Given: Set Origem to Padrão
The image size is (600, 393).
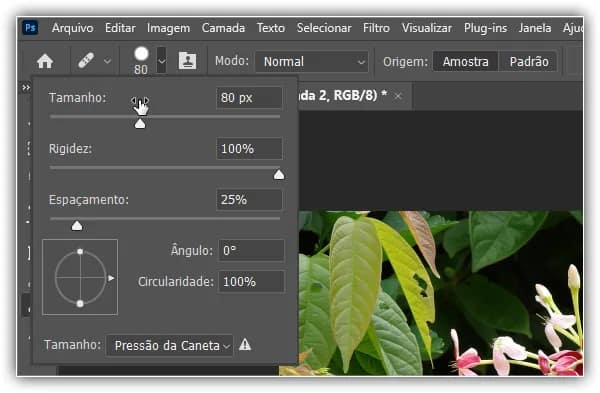Looking at the screenshot, I should coord(529,62).
